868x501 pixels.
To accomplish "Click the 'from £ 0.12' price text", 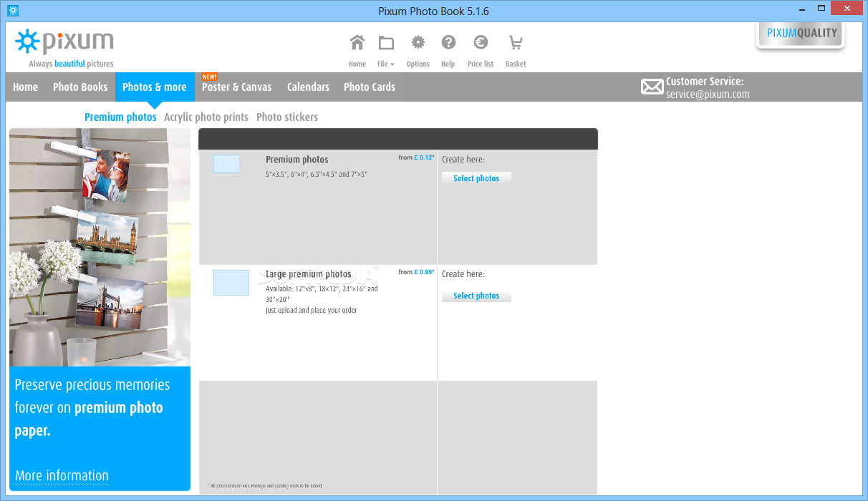I will (416, 157).
